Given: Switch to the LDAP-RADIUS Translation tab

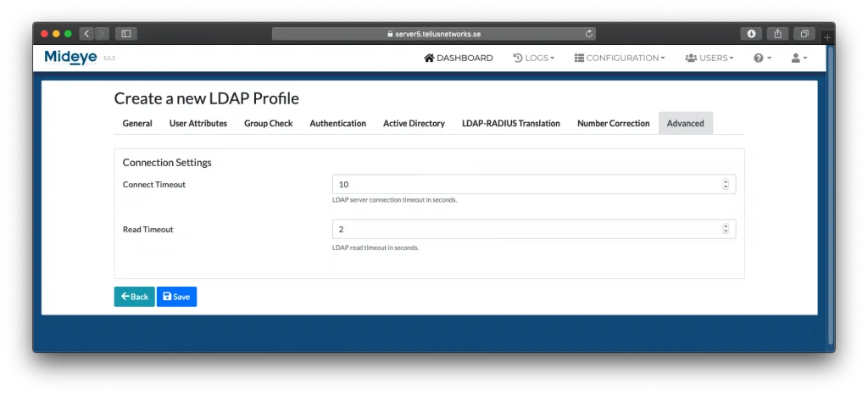Looking at the screenshot, I should click(511, 123).
